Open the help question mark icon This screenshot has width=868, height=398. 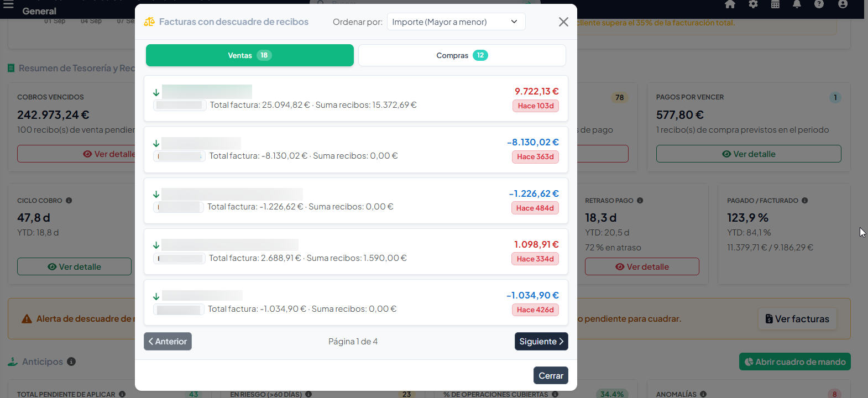click(819, 4)
